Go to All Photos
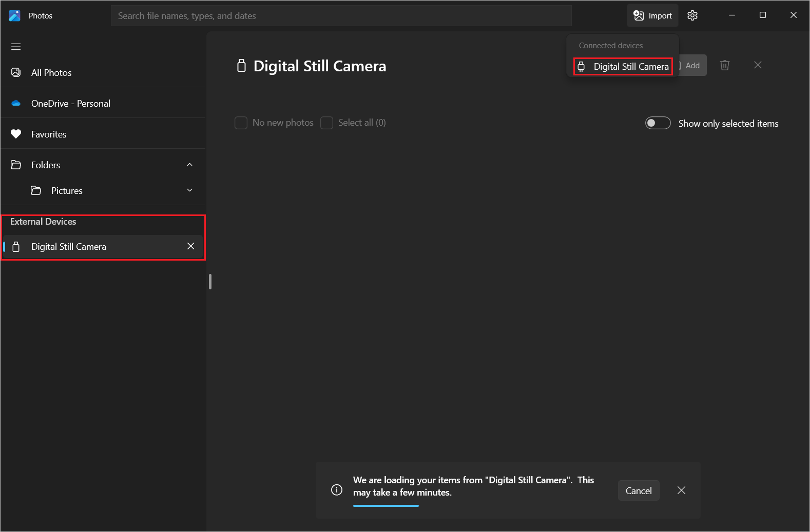Image resolution: width=810 pixels, height=532 pixels. tap(51, 73)
